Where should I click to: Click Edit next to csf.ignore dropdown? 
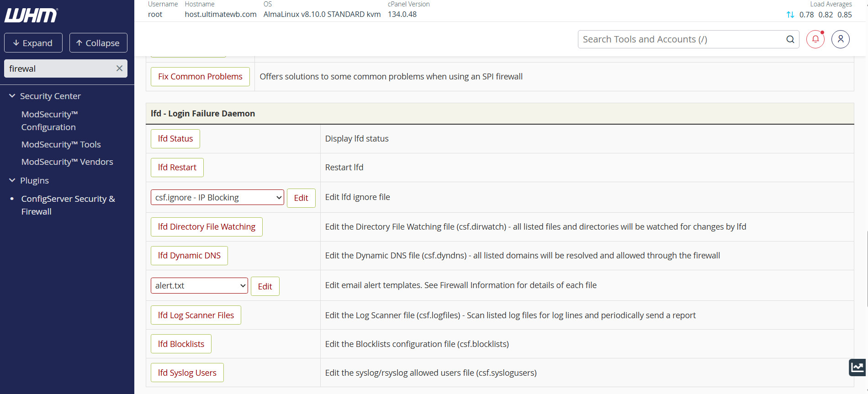(301, 198)
